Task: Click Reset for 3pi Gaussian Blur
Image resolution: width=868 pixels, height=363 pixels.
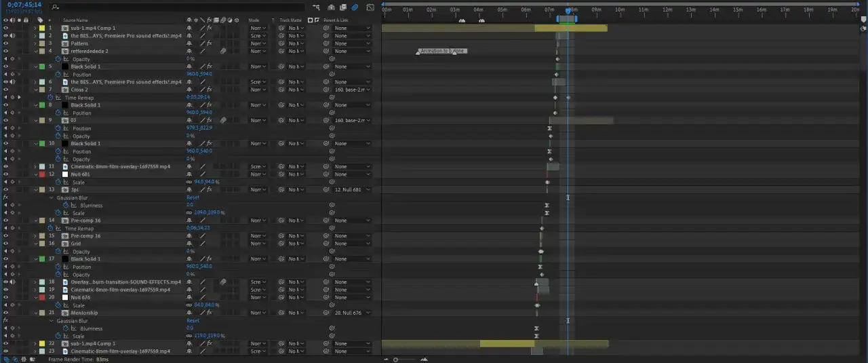Action: 193,197
